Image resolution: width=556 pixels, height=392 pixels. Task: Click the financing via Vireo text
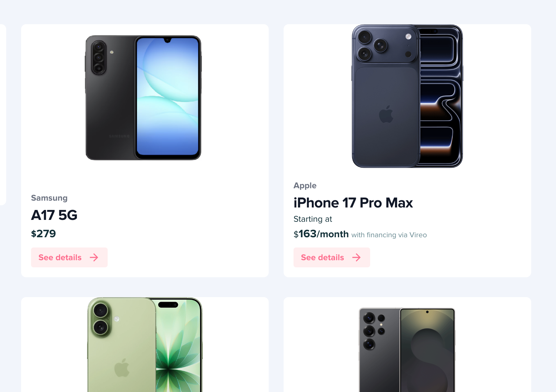(x=389, y=235)
